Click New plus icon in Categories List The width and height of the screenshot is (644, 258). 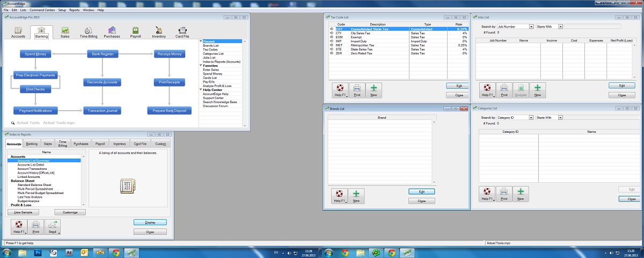521,194
